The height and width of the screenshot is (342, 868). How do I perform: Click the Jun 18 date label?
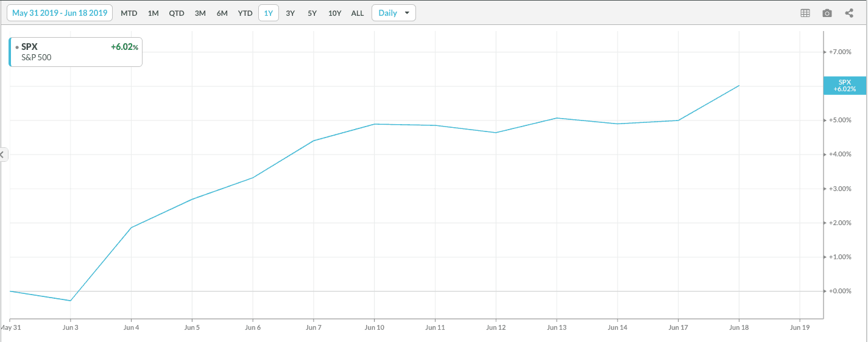[x=739, y=327]
